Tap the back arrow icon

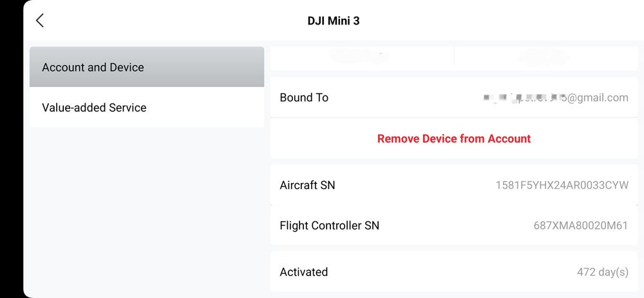click(x=40, y=21)
